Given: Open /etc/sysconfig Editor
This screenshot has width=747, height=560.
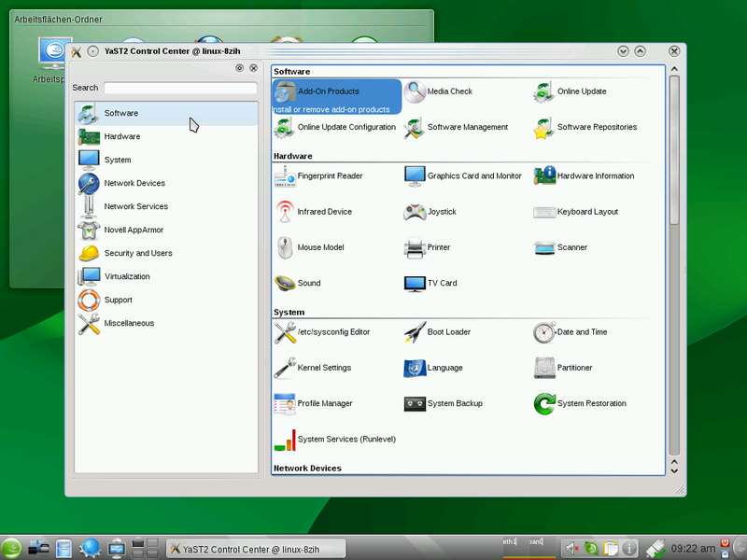Looking at the screenshot, I should 322,332.
